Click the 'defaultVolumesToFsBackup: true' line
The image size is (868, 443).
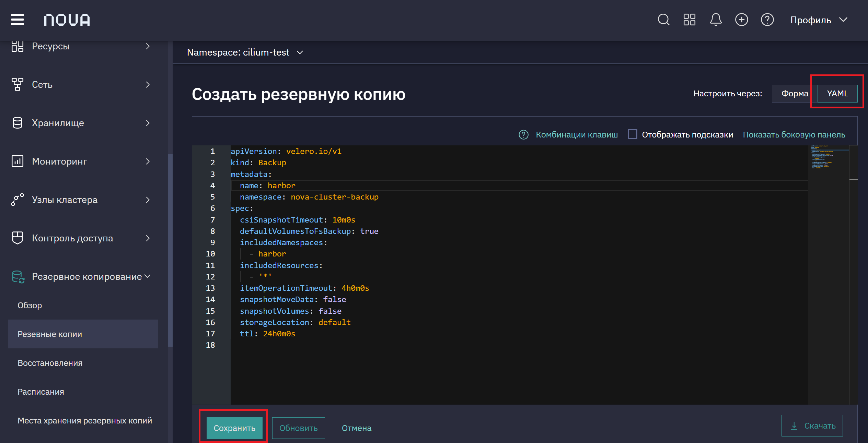click(309, 231)
